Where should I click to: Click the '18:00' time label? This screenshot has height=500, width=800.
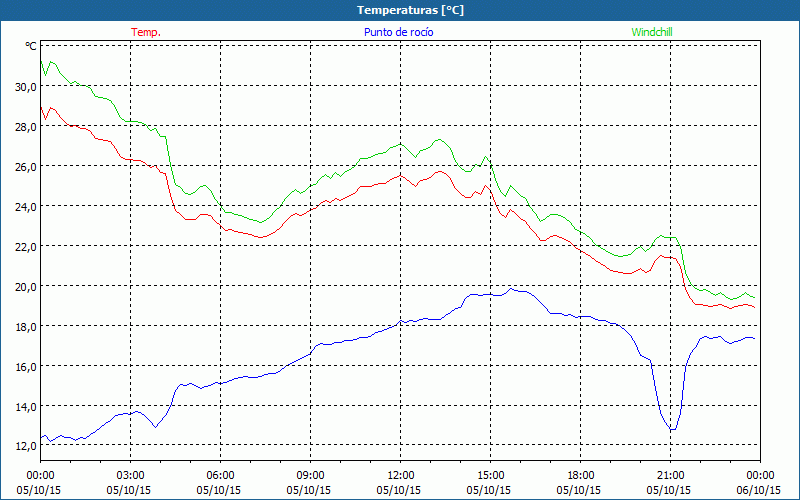coord(580,476)
